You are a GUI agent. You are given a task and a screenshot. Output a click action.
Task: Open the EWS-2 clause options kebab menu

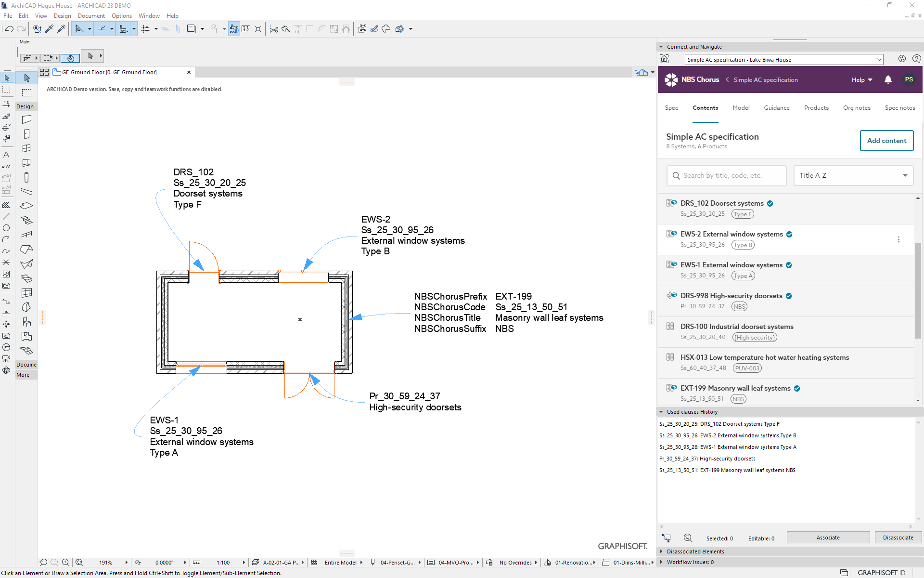coord(898,239)
